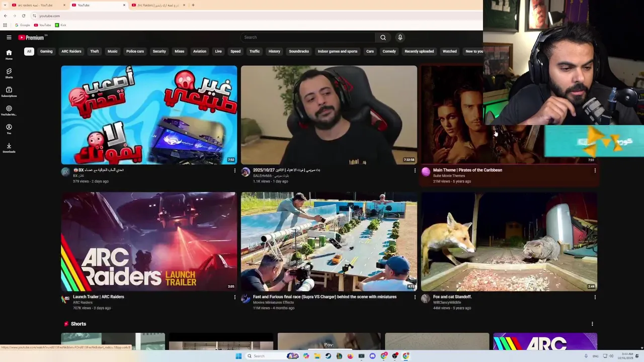Play the Fox and cat Standoff thumbnail
Viewport: 644px width, 362px height.
click(x=509, y=241)
